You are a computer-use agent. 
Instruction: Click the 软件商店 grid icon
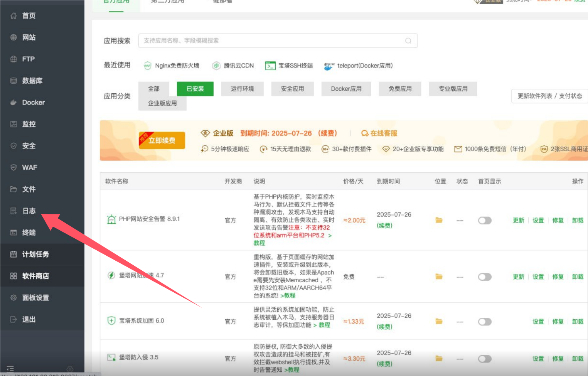point(13,276)
